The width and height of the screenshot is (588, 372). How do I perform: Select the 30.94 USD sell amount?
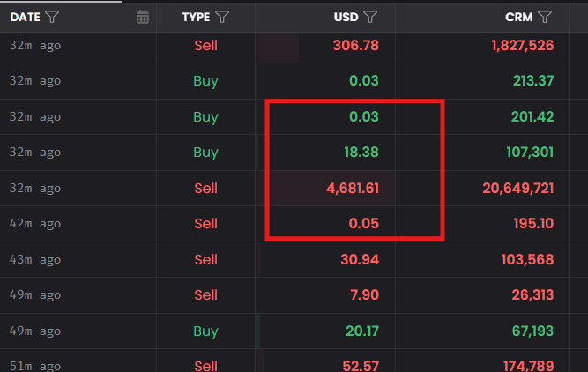tap(360, 259)
